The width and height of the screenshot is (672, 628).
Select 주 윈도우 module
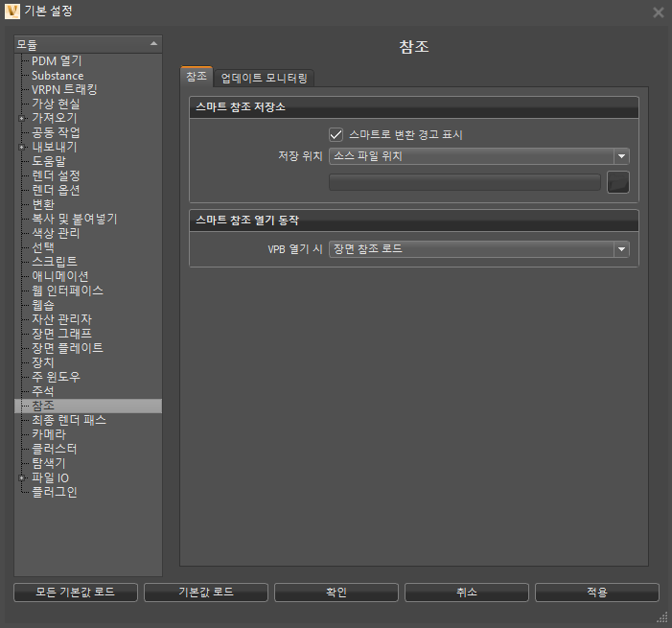[x=56, y=377]
